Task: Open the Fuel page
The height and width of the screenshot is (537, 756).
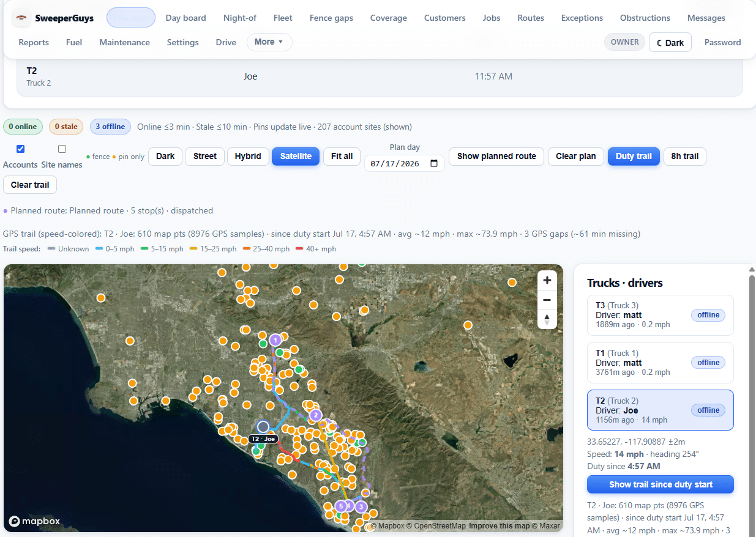Action: point(74,42)
